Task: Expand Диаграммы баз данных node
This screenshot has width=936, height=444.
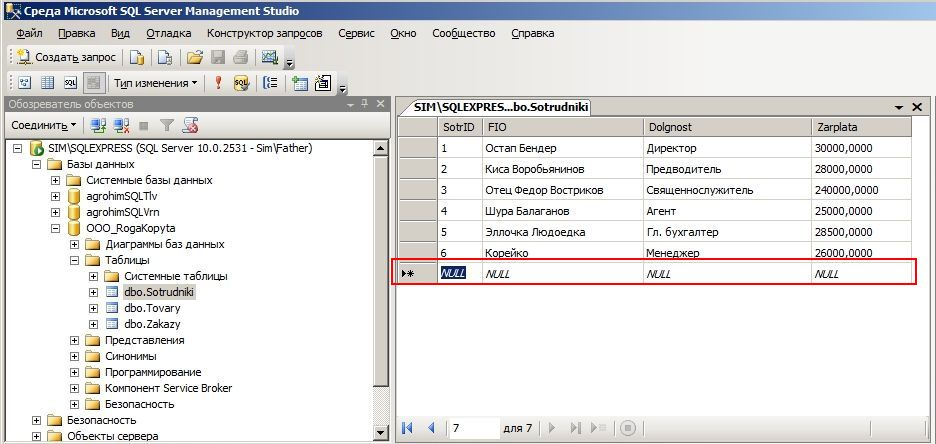Action: pos(75,244)
